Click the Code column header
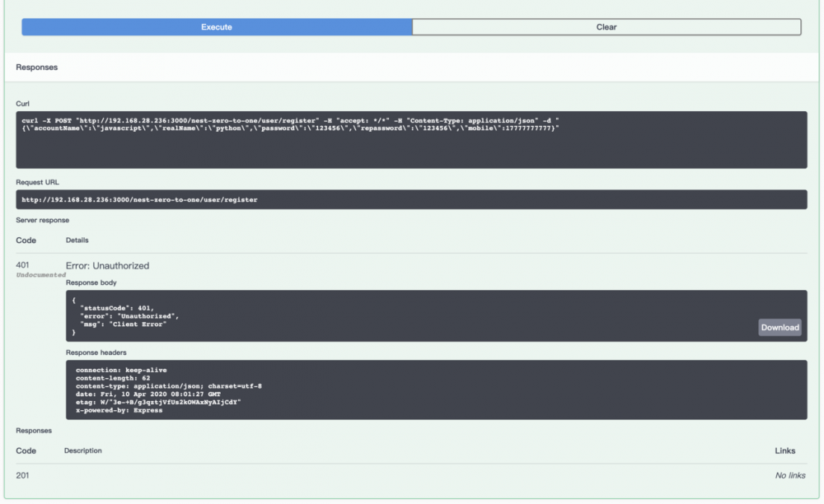Image resolution: width=824 pixels, height=504 pixels. pos(26,240)
